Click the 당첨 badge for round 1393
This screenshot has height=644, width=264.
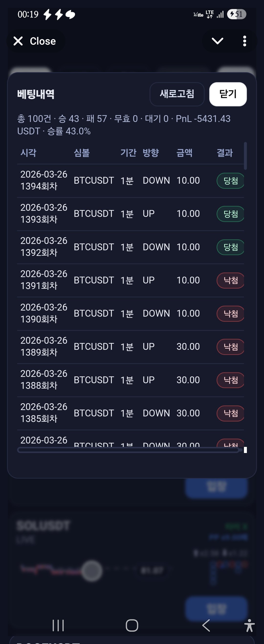[230, 214]
